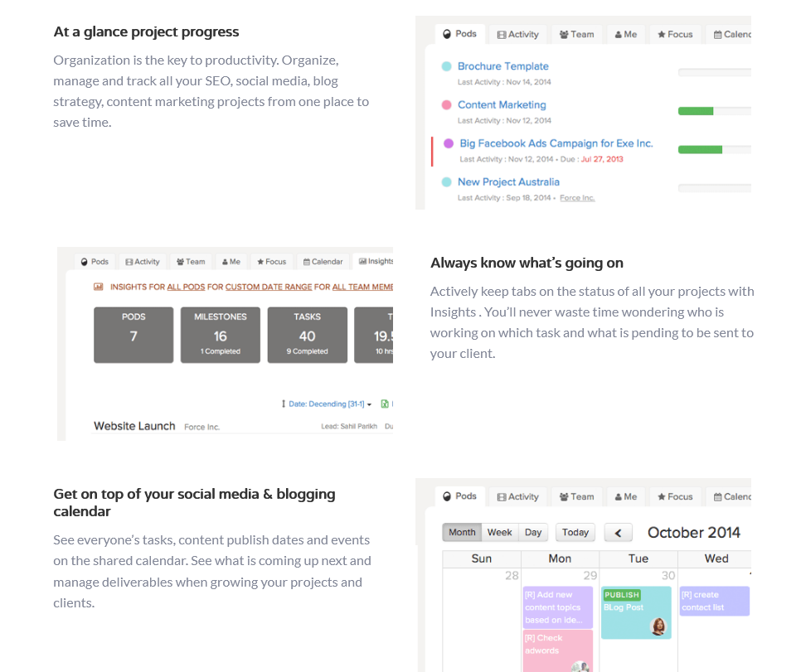Click the Today button in the calendar
This screenshot has width=801, height=672.
575,532
